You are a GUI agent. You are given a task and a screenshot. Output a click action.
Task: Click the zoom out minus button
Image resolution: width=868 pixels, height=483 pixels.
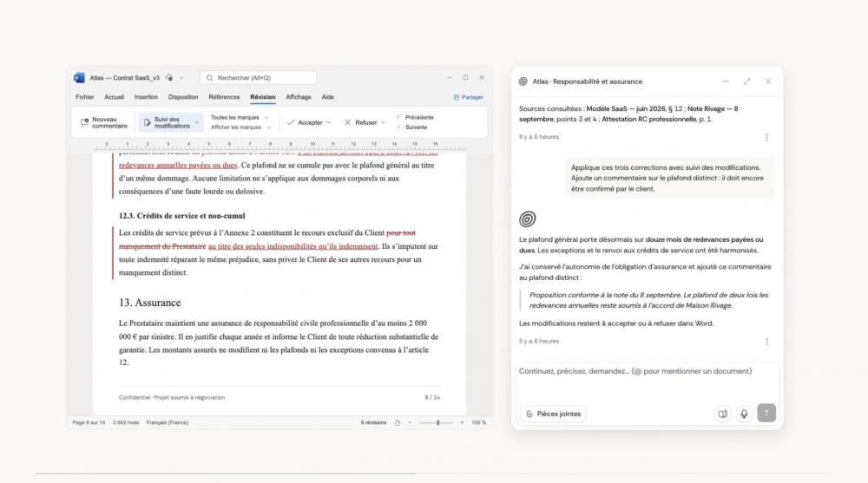click(x=410, y=422)
